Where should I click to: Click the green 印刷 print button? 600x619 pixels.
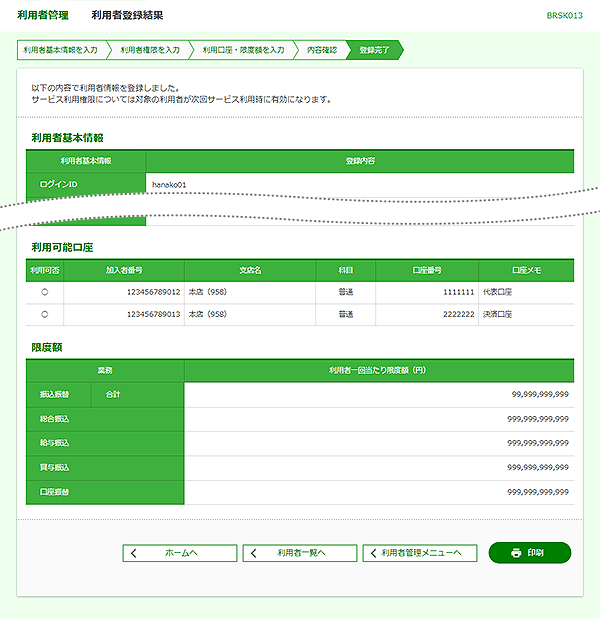[530, 553]
